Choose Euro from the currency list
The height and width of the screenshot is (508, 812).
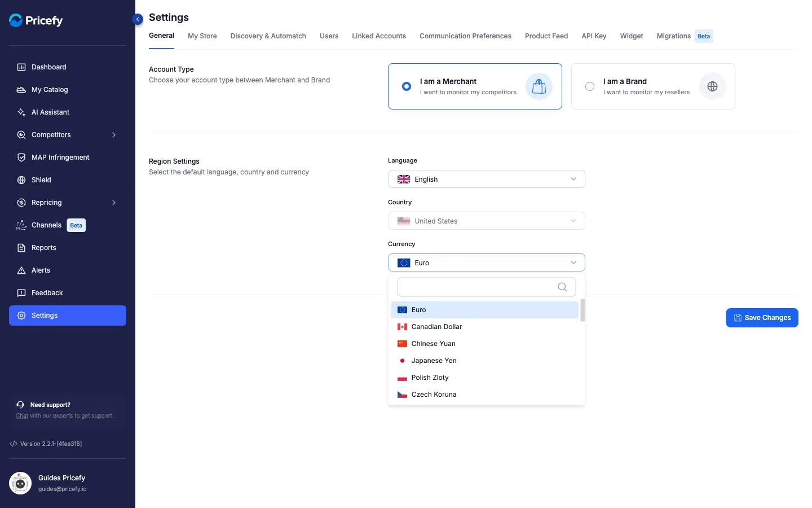pyautogui.click(x=484, y=310)
